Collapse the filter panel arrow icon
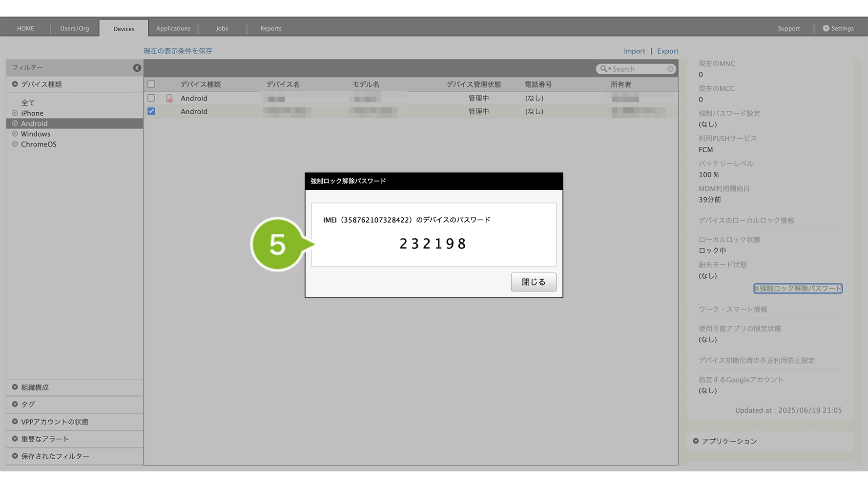Screen dimensions: 868x488 137,68
